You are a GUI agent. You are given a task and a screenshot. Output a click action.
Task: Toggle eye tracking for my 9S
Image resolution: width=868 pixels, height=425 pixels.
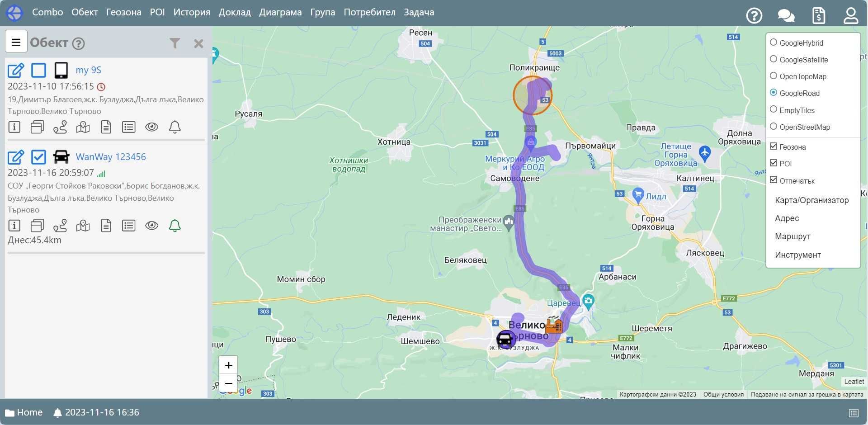152,127
